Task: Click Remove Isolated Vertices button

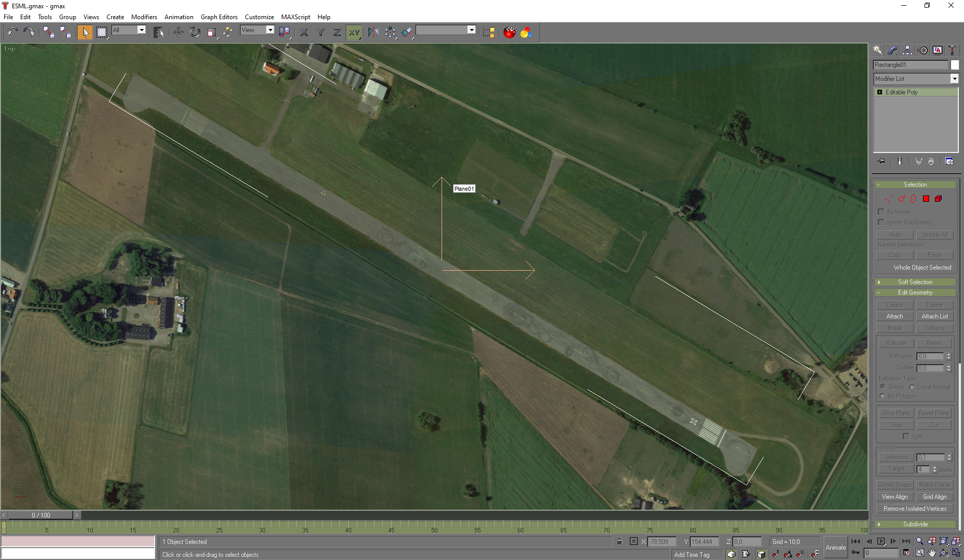Action: (x=915, y=509)
